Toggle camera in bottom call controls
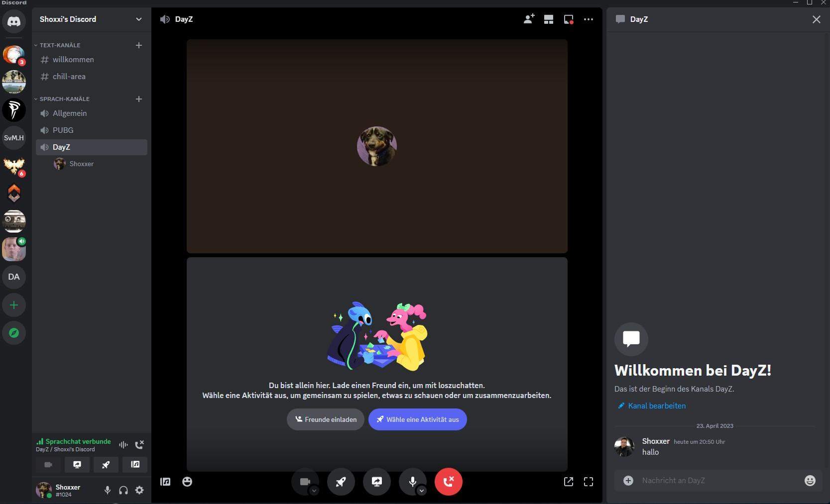Viewport: 830px width, 504px height. [x=305, y=482]
